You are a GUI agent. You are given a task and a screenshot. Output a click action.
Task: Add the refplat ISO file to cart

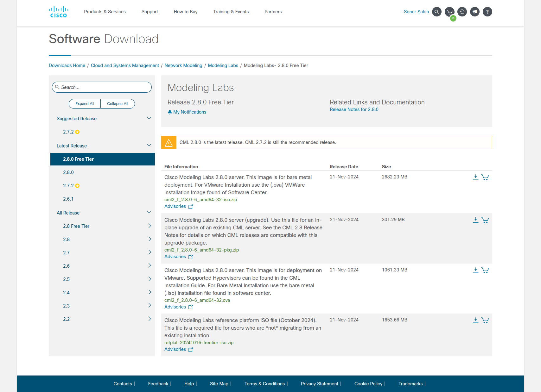485,320
